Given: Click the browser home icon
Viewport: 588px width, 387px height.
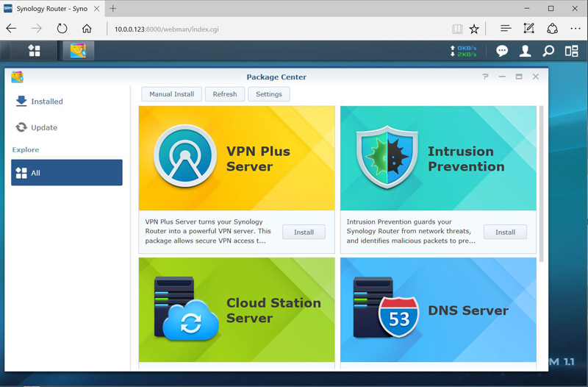Looking at the screenshot, I should (x=87, y=29).
